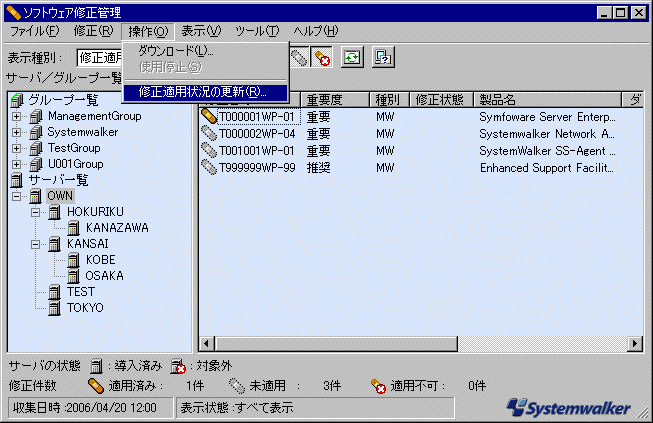Expand the Systemwalker group node
653x423 pixels.
coord(16,132)
